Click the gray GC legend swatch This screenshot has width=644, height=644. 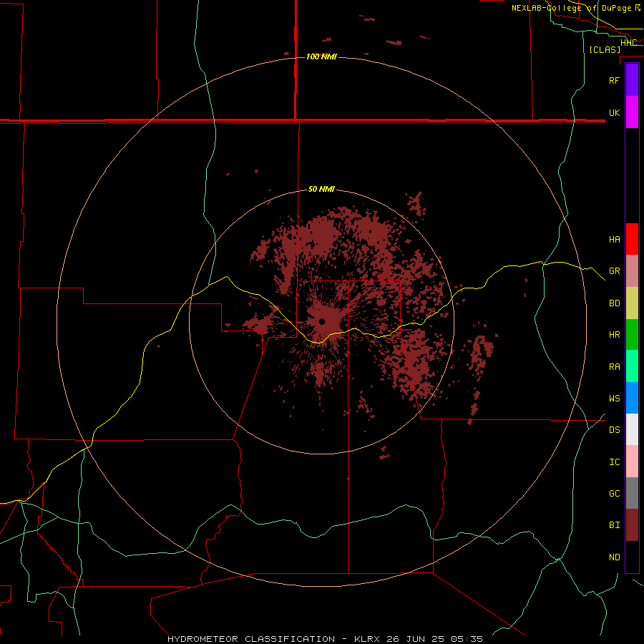pos(632,493)
